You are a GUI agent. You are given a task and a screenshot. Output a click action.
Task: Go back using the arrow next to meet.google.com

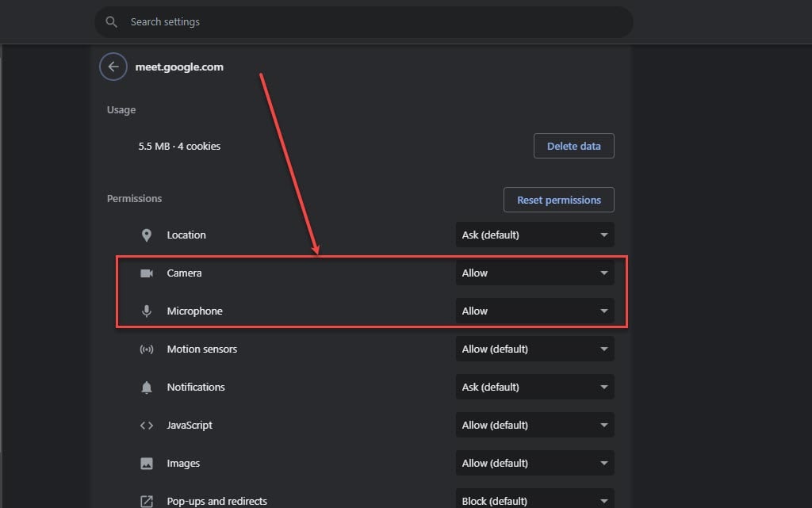(113, 67)
